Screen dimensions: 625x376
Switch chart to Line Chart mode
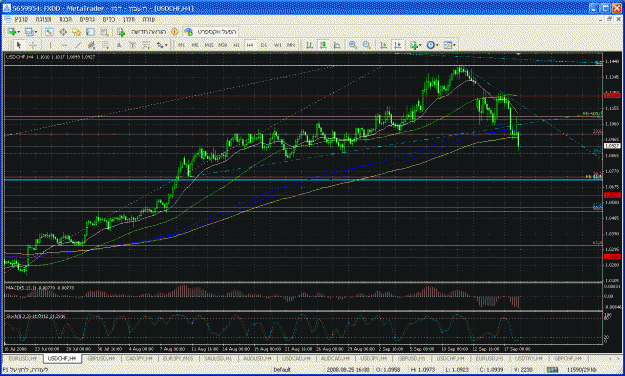pyautogui.click(x=337, y=45)
